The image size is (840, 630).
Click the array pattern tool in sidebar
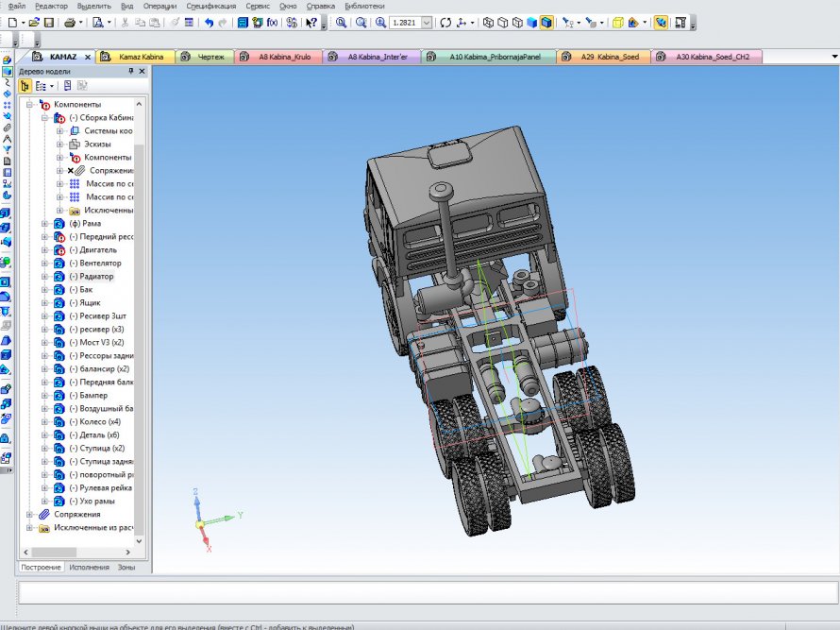click(x=7, y=105)
